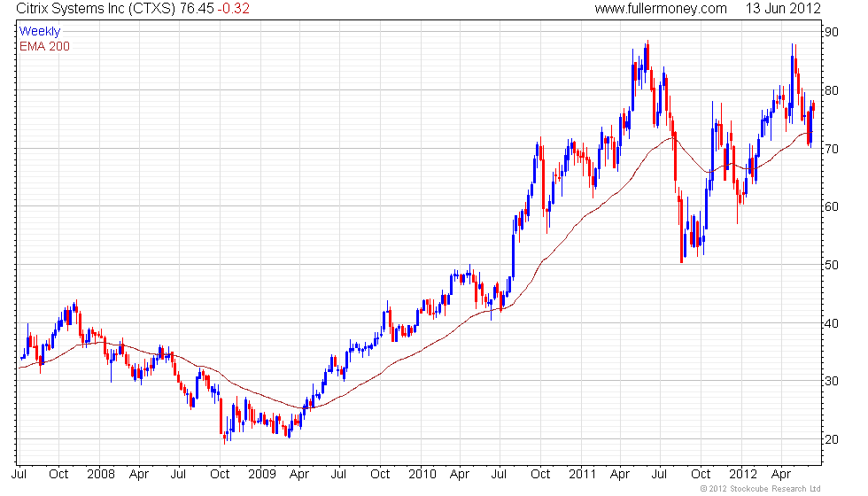Image resolution: width=868 pixels, height=496 pixels.
Task: Click the blue 'Weekly' legend label
Action: [x=39, y=32]
